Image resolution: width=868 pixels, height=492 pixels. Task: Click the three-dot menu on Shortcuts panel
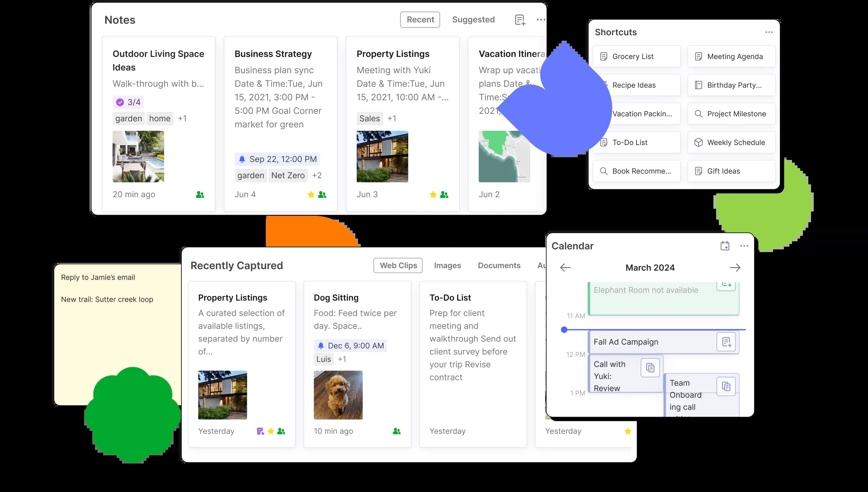click(770, 32)
